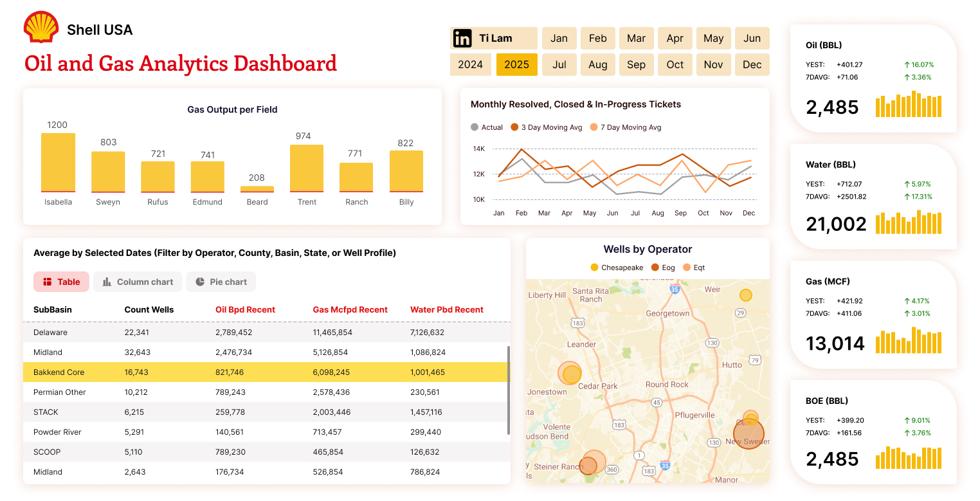This screenshot has width=980, height=501.
Task: Click the Jul month button
Action: (x=559, y=64)
